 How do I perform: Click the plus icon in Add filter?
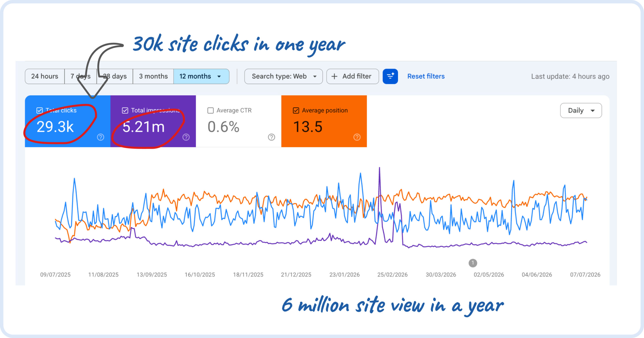pos(334,76)
